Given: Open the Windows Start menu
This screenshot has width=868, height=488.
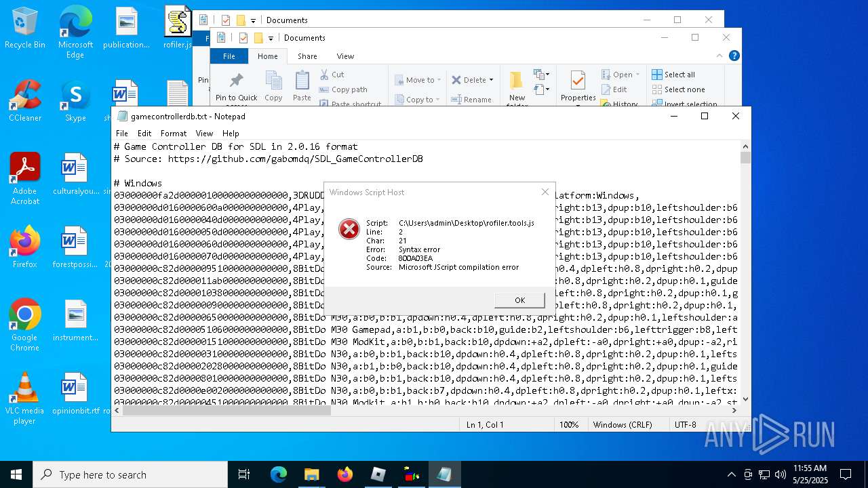Looking at the screenshot, I should pos(16,474).
